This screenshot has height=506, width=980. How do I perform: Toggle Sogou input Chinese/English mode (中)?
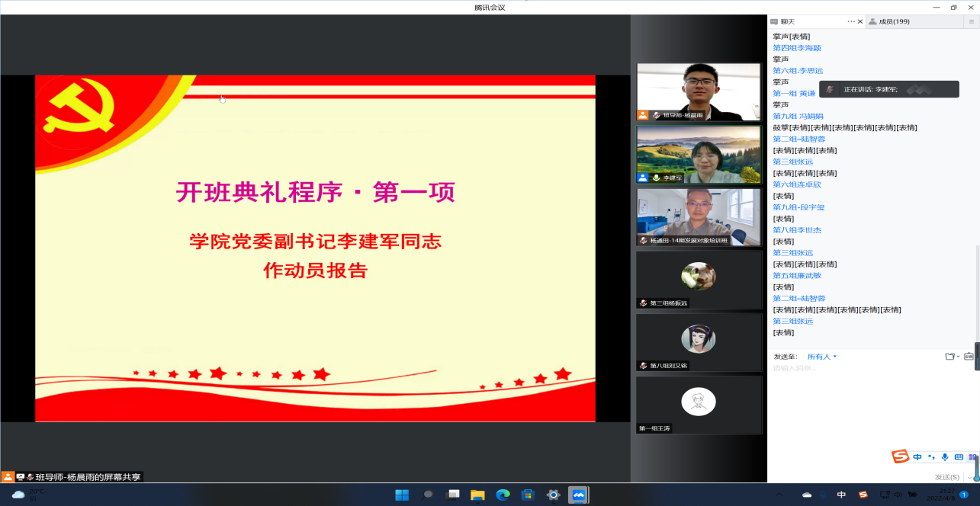point(917,457)
